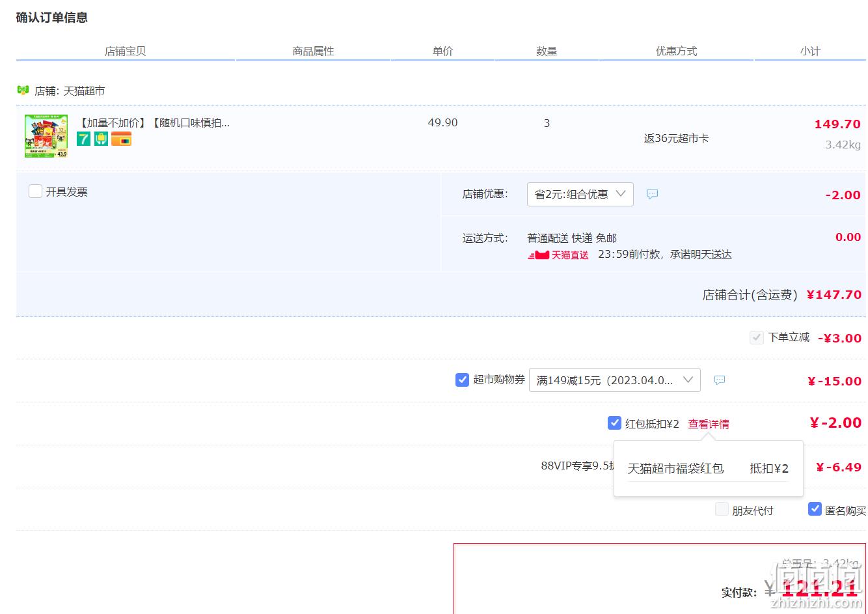Click the red packet deduction ¥-2.00
This screenshot has width=868, height=614.
(x=836, y=423)
